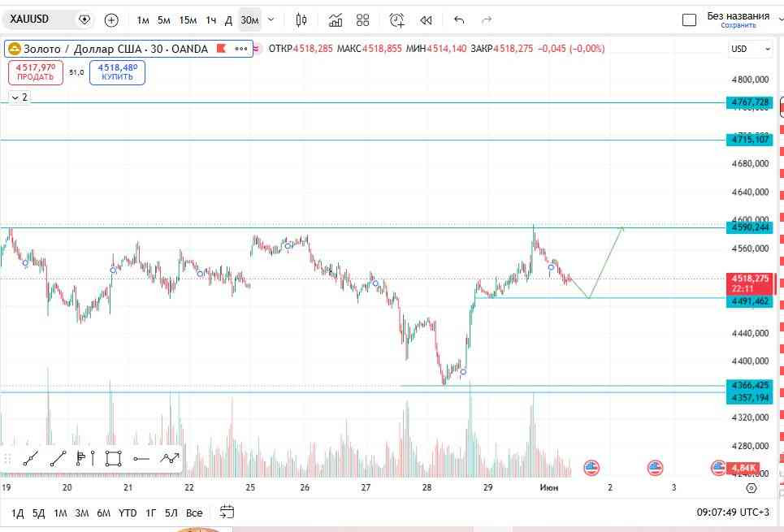Open date range calendar icon
784x532 pixels.
tap(227, 512)
